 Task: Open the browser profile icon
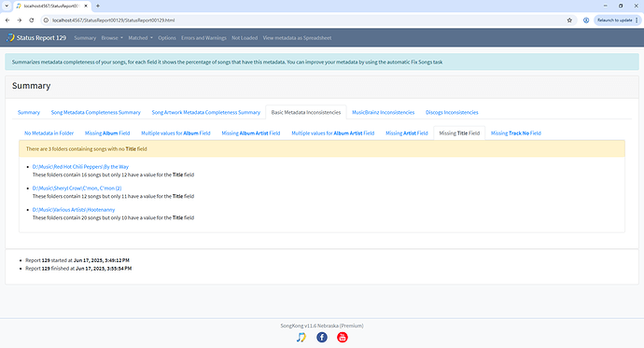pos(586,21)
